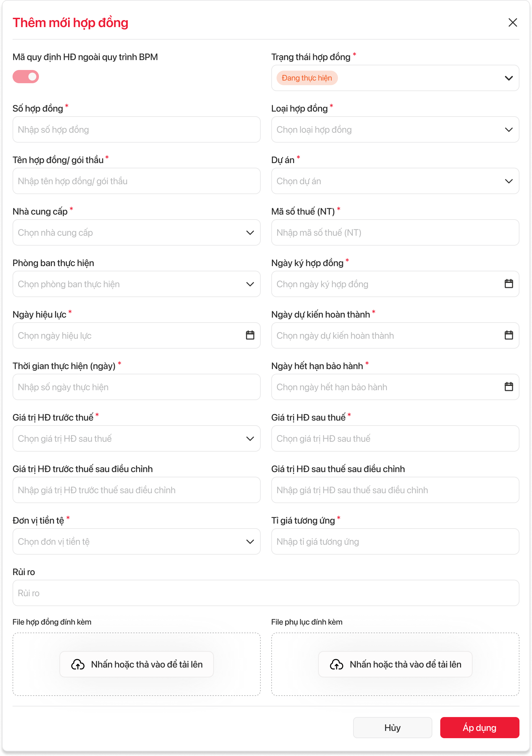The image size is (532, 756).
Task: Click into the Rủi ro text field
Action: [266, 593]
